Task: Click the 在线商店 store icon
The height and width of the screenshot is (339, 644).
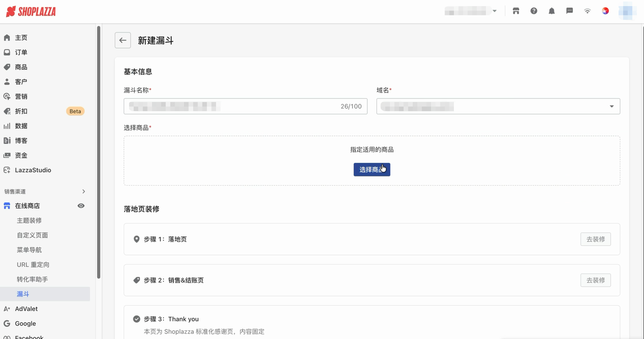Action: pos(7,206)
